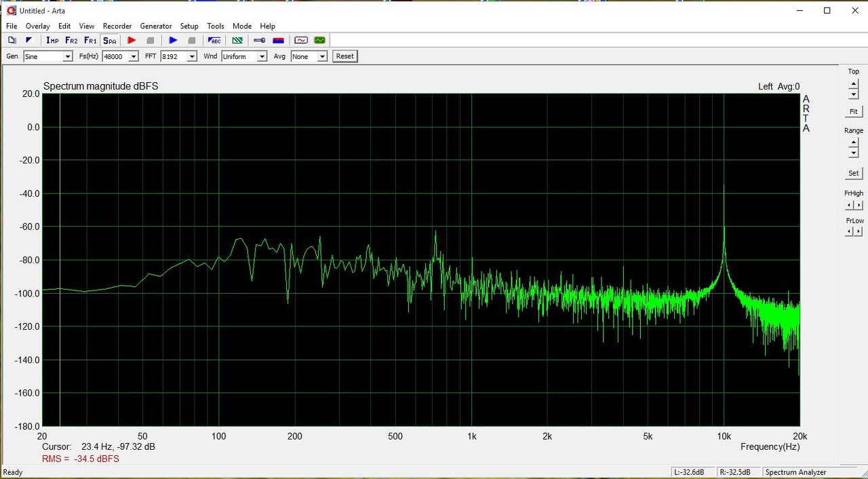Image resolution: width=868 pixels, height=479 pixels.
Task: Open the Edit menu
Action: tap(64, 26)
